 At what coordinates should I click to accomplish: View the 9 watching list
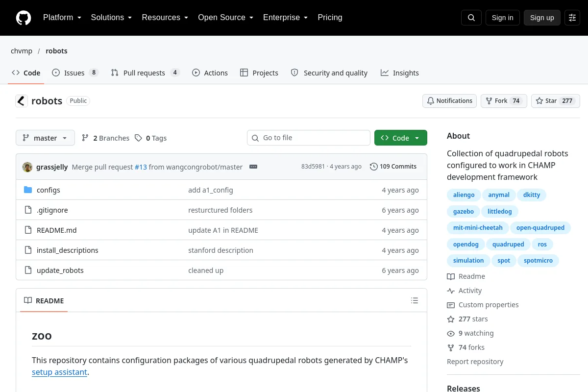coord(470,333)
